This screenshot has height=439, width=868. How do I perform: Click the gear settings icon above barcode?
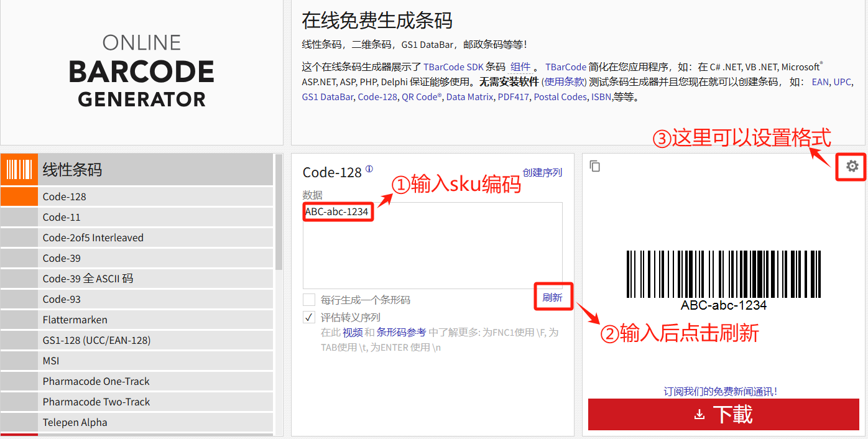tap(852, 166)
